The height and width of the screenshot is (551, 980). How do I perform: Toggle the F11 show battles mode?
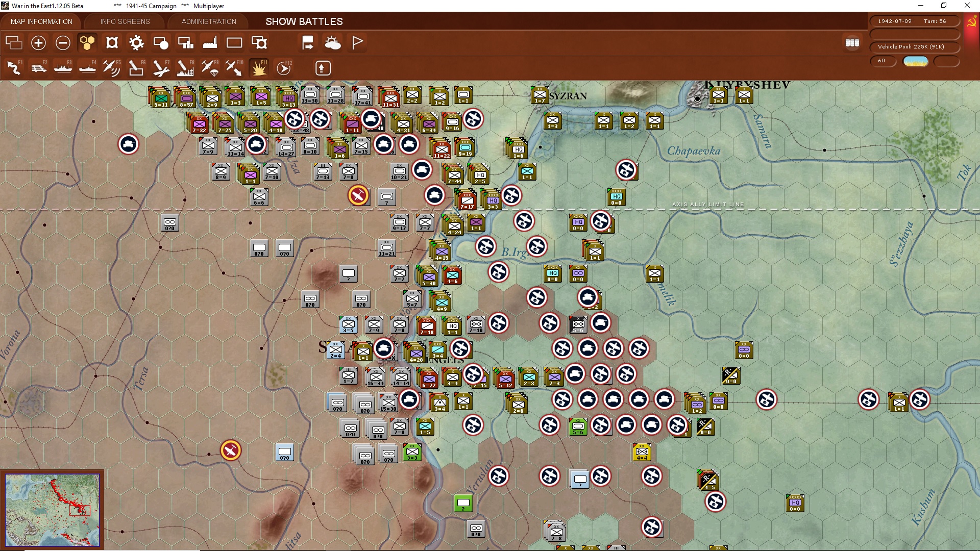[259, 68]
